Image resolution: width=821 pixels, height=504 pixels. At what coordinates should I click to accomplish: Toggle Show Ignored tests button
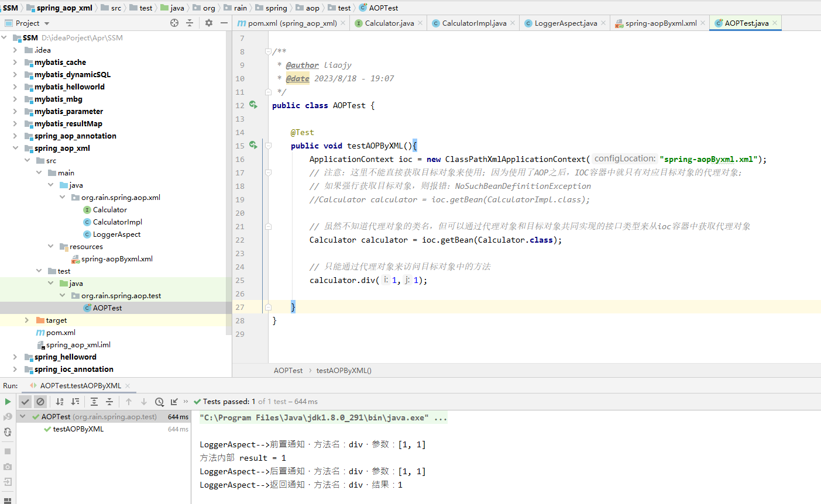(x=40, y=402)
